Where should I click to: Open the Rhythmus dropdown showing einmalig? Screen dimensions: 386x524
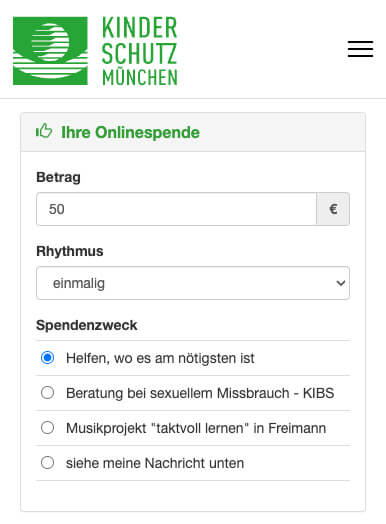coord(193,283)
